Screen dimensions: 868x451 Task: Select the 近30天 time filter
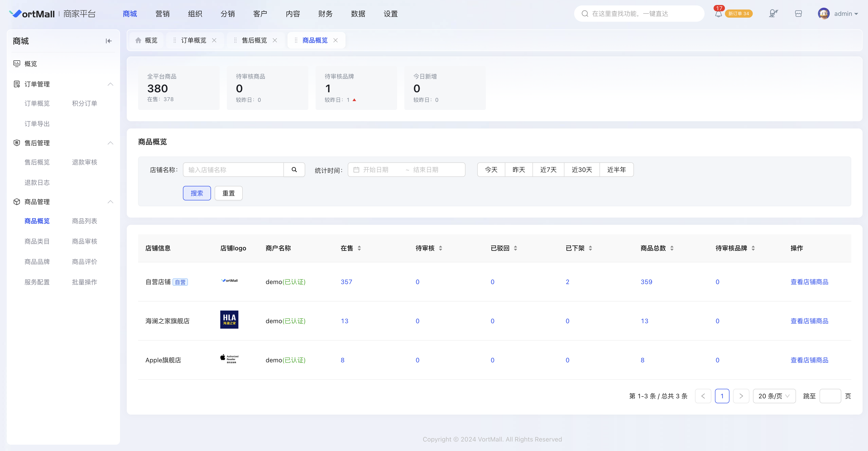pos(582,170)
